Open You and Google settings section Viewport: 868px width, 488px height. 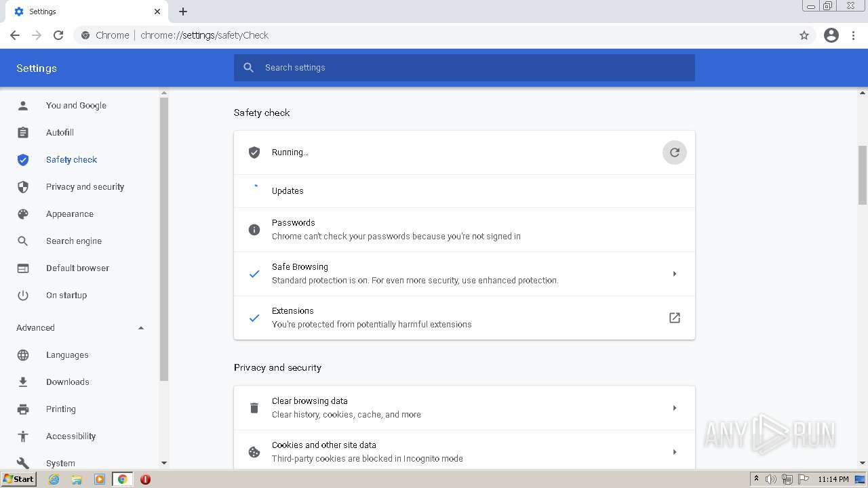(76, 106)
